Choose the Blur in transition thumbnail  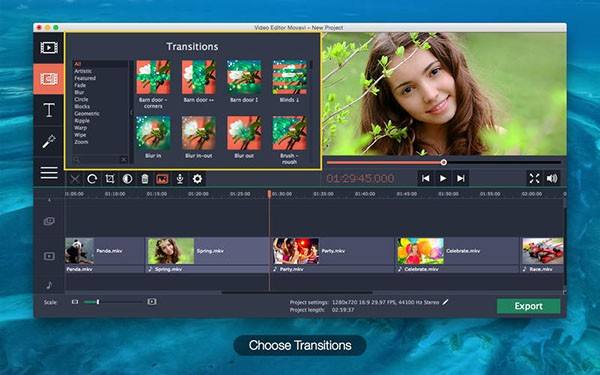[153, 137]
